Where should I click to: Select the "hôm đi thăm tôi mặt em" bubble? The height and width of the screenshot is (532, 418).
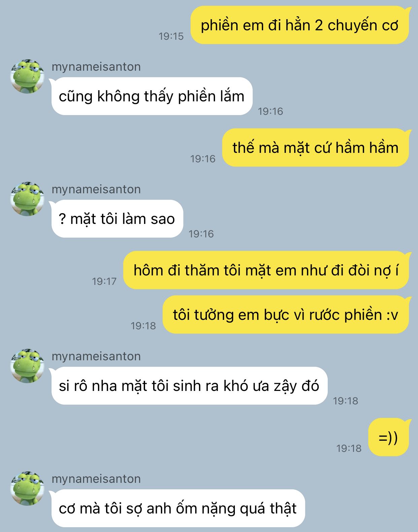click(x=266, y=270)
